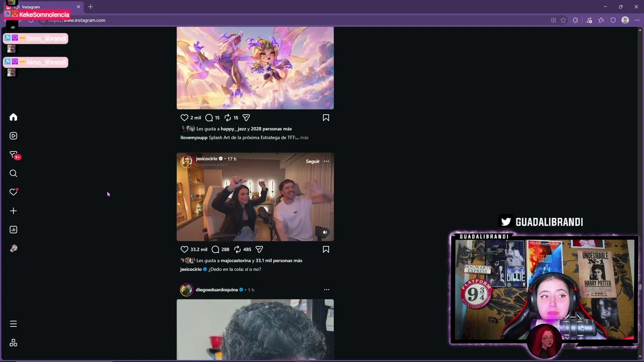Open Reels from the Instagram sidebar

(x=14, y=136)
